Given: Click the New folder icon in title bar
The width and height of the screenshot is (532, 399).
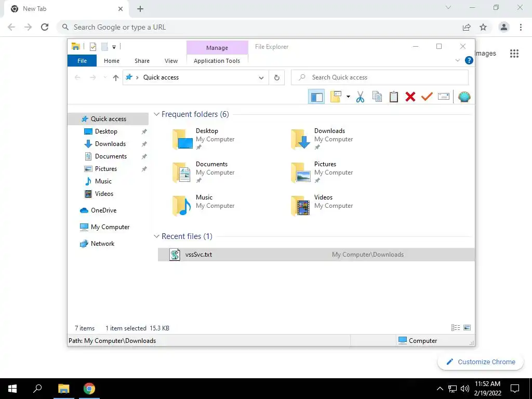Looking at the screenshot, I should click(x=104, y=47).
